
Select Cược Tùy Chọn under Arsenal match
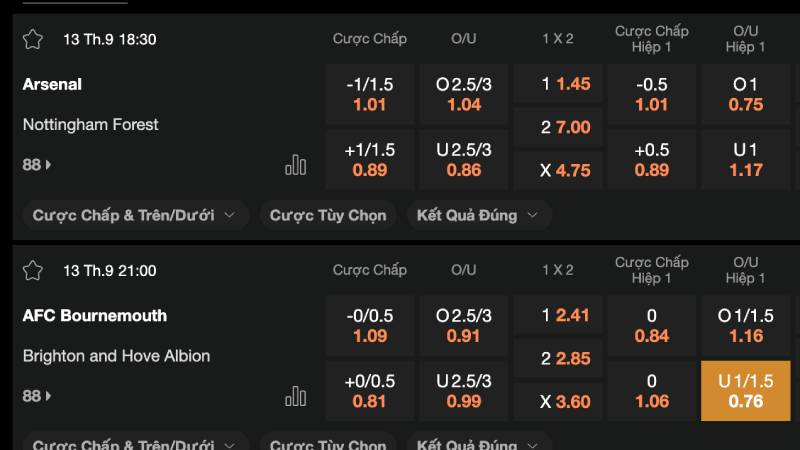click(328, 215)
